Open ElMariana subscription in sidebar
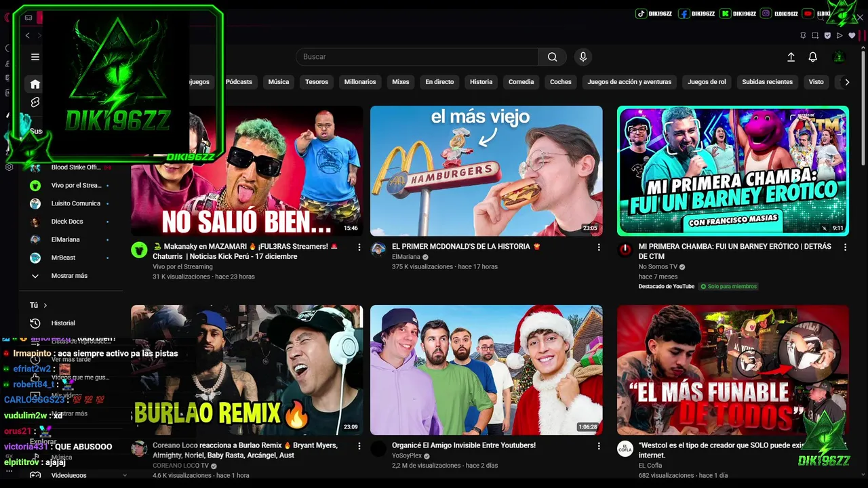The height and width of the screenshot is (488, 868). click(71, 239)
